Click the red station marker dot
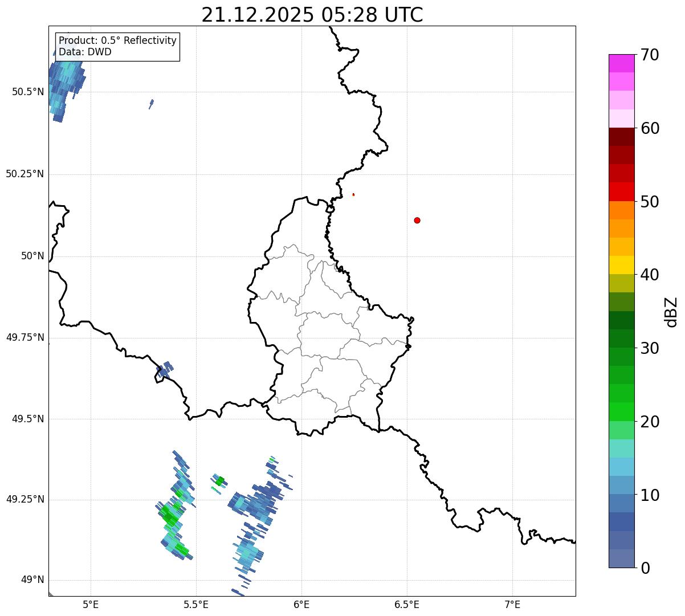Screen dimensions: 685x616 click(x=417, y=220)
